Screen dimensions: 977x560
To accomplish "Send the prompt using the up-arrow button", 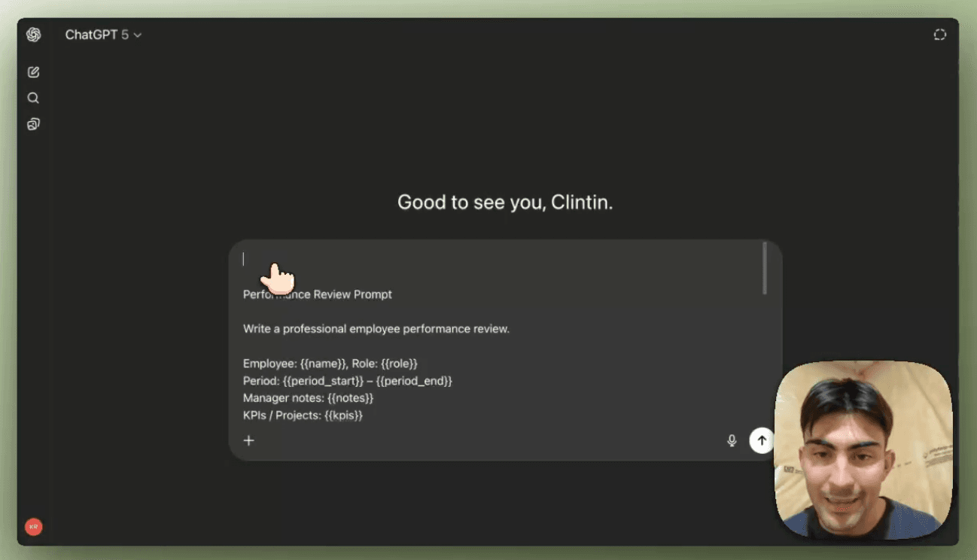I will (762, 440).
